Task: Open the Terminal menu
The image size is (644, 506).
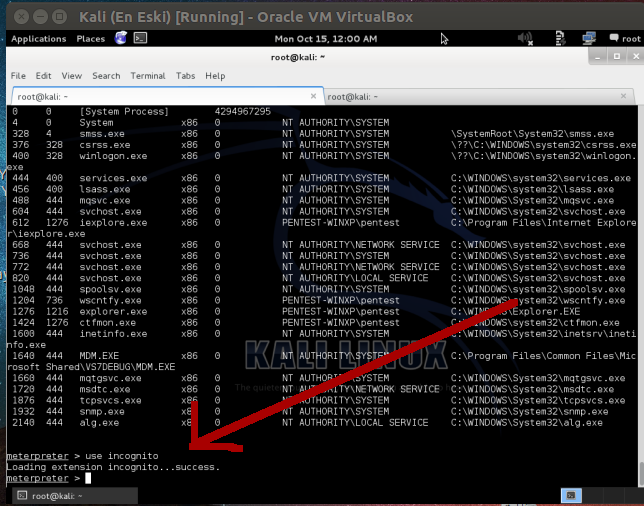Action: (148, 76)
